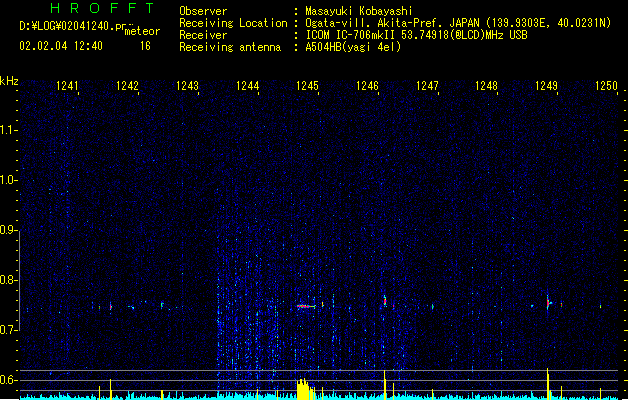Click the 0.8 kHz frequency label
629x400 pixels.
8,280
